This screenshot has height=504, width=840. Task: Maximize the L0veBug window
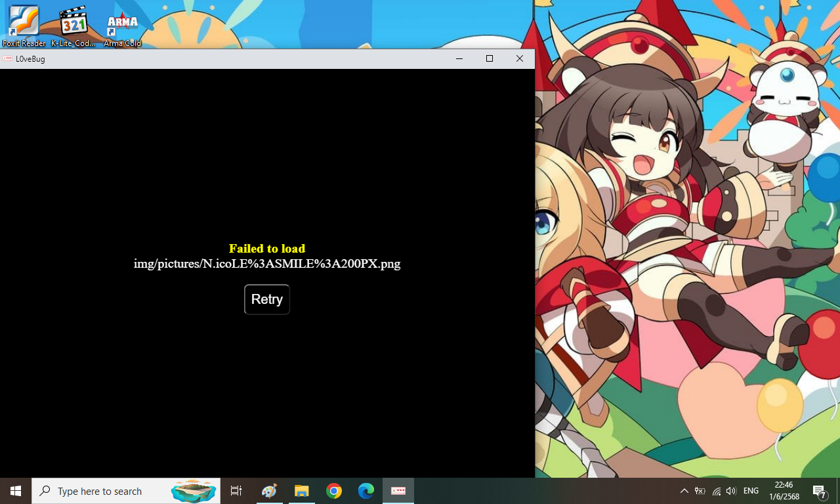pos(490,58)
